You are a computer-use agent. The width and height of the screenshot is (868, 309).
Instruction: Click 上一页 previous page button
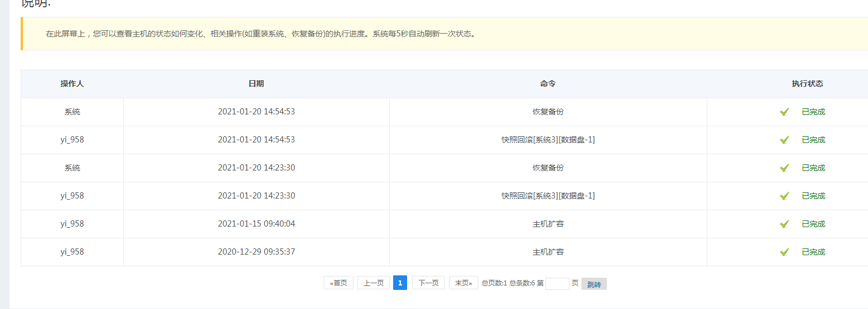[374, 283]
